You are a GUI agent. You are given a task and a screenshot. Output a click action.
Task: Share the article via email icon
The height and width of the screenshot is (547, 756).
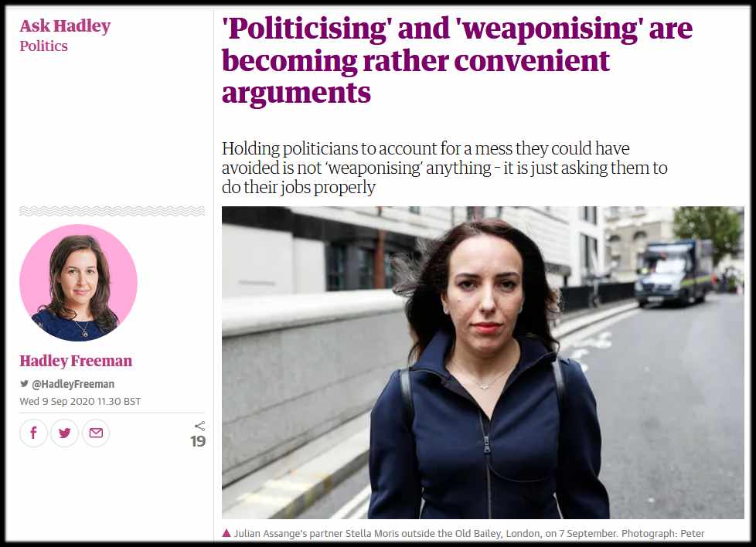point(96,433)
